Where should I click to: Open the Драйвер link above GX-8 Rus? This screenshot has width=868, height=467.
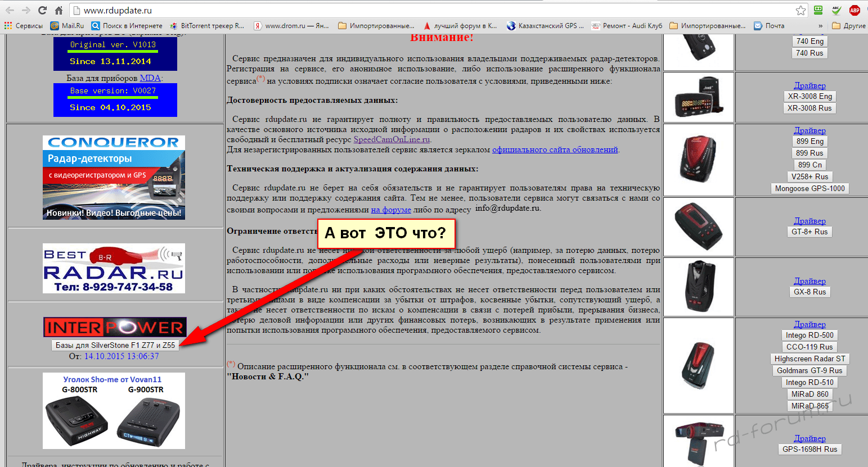click(x=809, y=281)
